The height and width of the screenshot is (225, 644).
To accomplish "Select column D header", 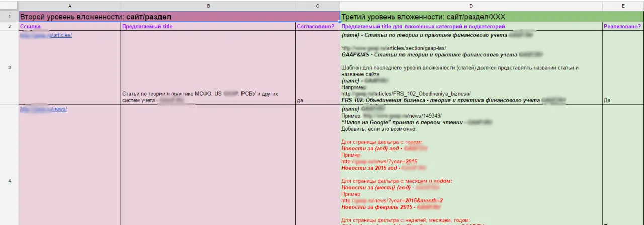I will 471,5.
